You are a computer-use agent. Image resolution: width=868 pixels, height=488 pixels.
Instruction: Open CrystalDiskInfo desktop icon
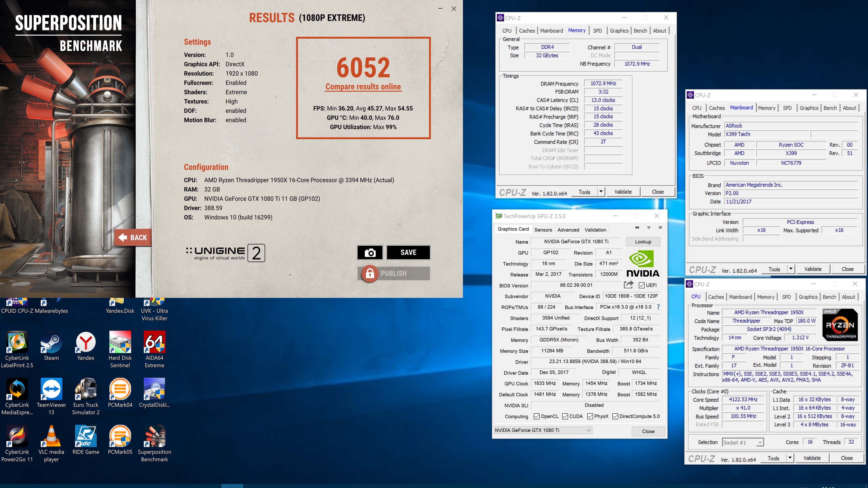click(154, 393)
